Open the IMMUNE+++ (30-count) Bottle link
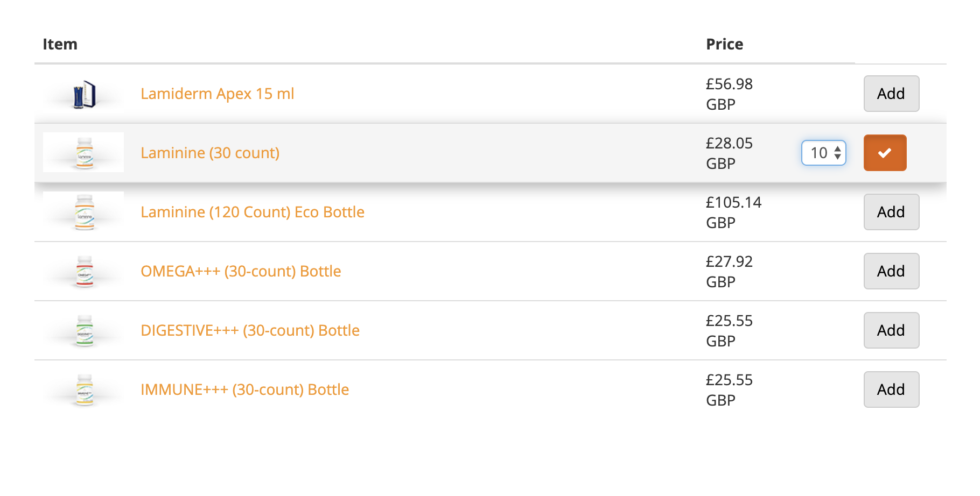 244,389
